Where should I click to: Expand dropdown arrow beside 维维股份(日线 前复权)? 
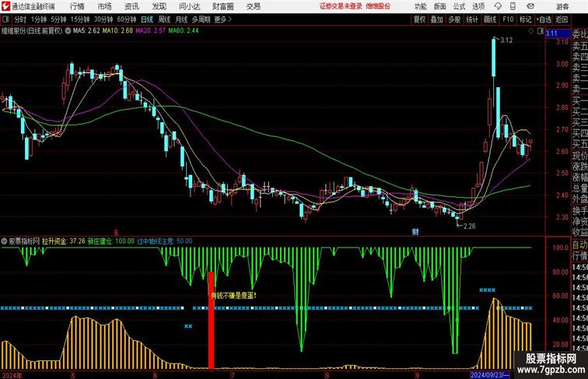pos(68,31)
